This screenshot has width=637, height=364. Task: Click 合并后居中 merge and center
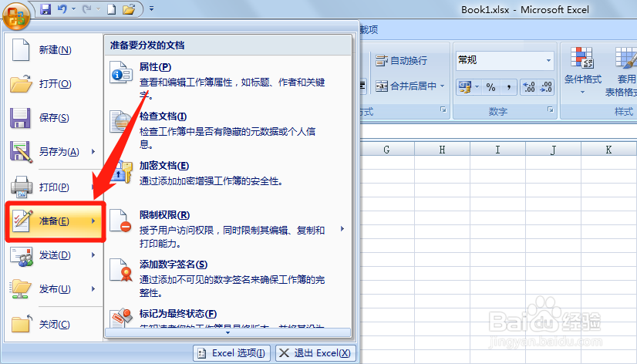pos(406,86)
